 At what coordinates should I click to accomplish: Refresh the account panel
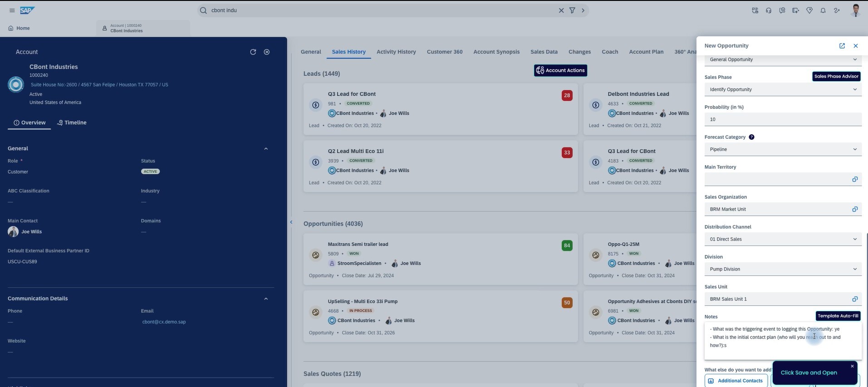point(253,52)
